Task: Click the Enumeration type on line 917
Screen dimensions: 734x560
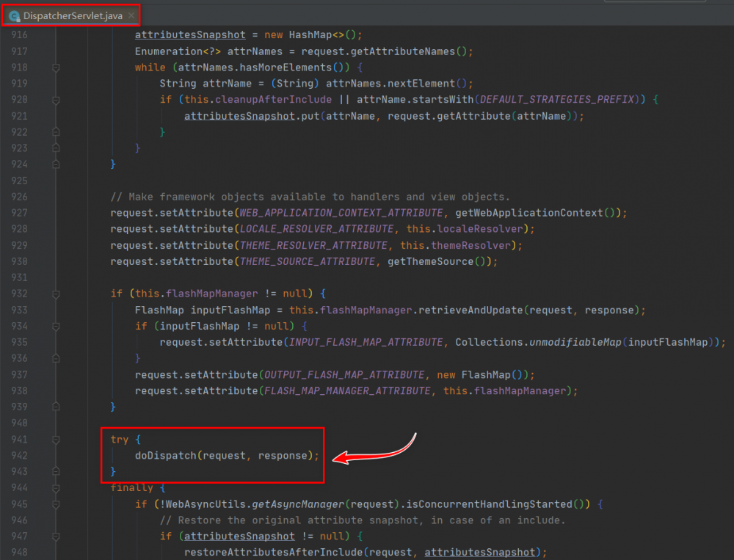Action: pyautogui.click(x=169, y=51)
